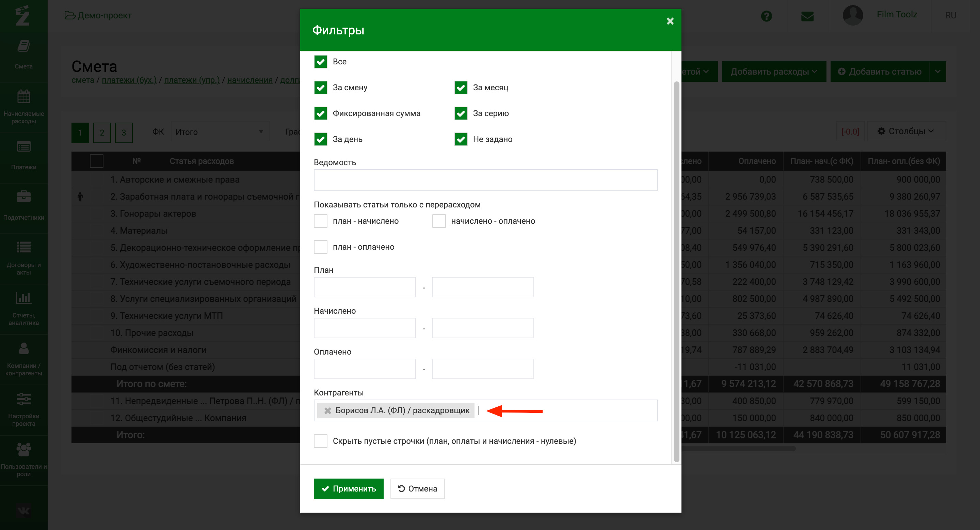Click the Отмена button
The image size is (980, 530).
pos(417,488)
